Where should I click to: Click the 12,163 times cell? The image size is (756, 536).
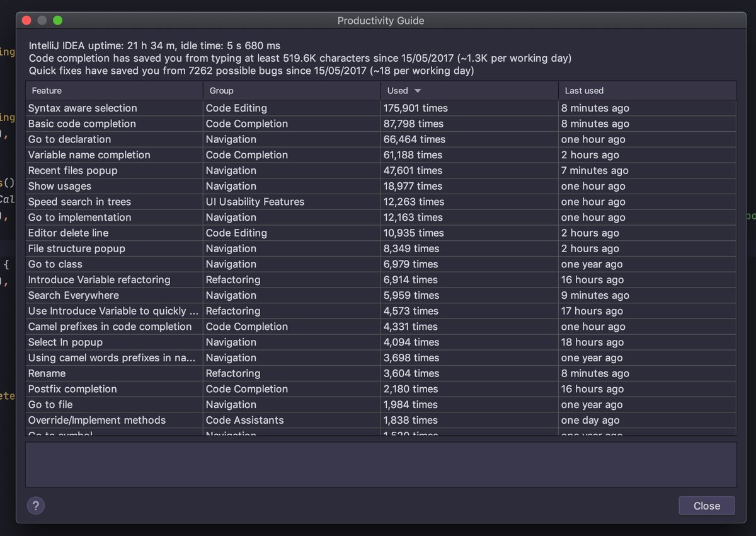[469, 217]
